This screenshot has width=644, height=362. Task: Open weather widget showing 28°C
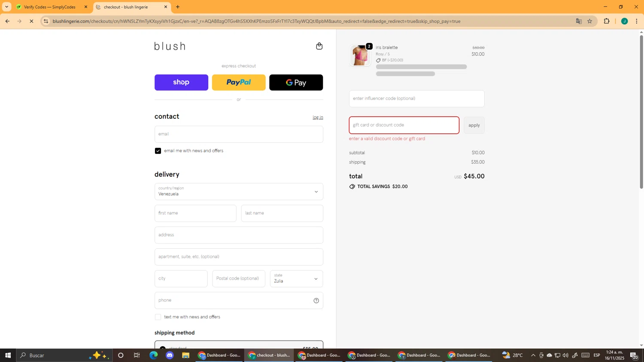coord(513,355)
